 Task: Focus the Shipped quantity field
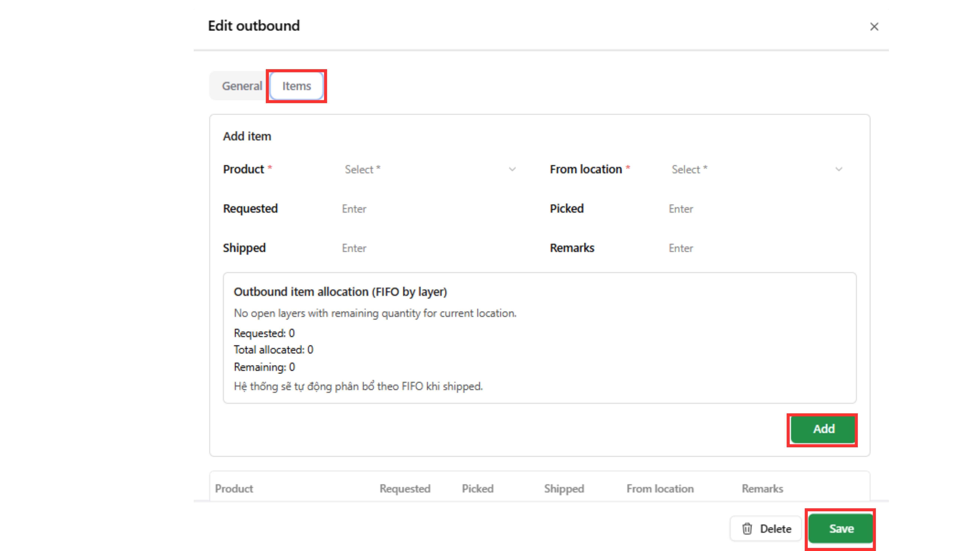pos(426,248)
